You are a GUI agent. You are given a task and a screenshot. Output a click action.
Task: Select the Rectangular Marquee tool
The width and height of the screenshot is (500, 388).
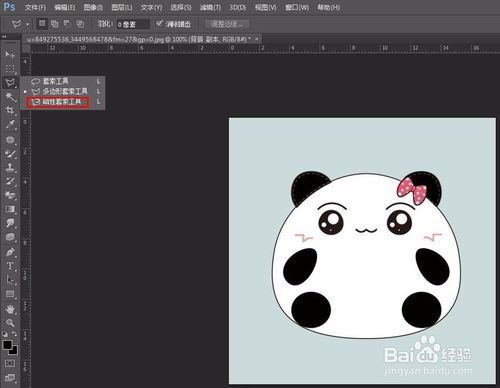(x=10, y=69)
